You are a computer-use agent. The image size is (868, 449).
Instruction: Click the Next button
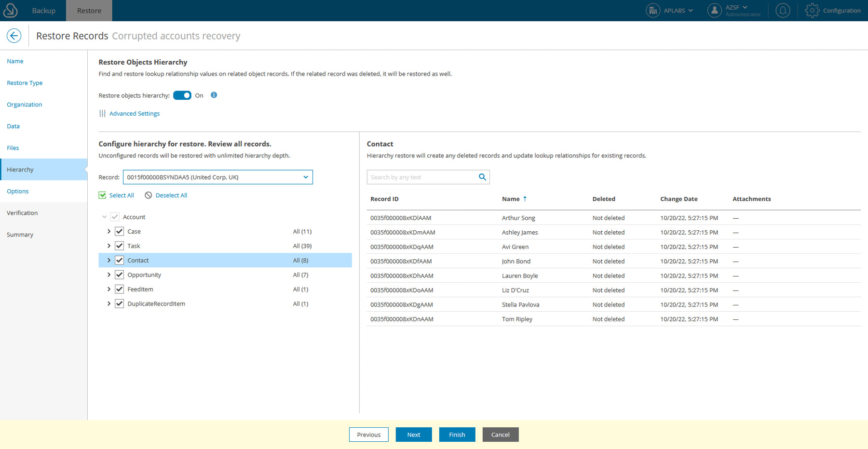413,435
